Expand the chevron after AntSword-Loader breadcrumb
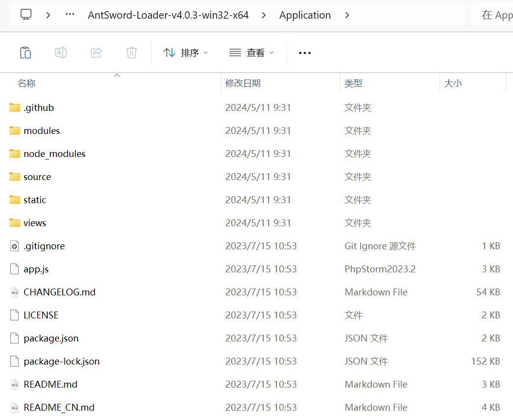 pos(264,15)
